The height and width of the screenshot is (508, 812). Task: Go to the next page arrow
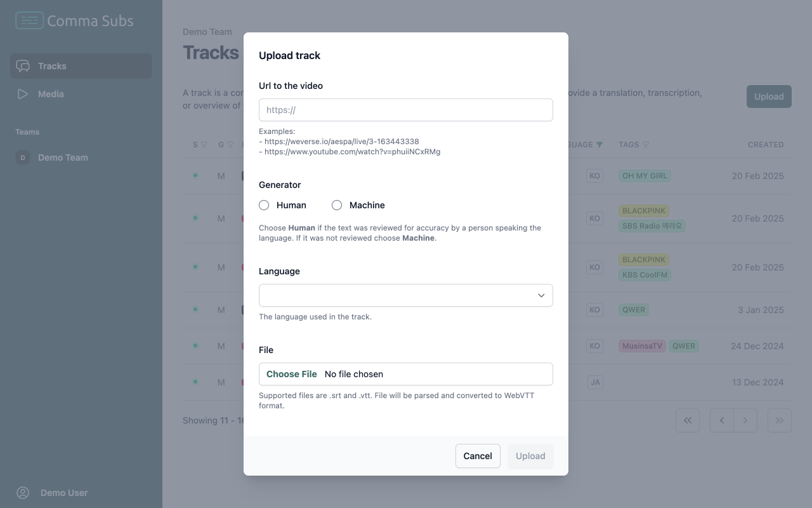[x=745, y=420]
